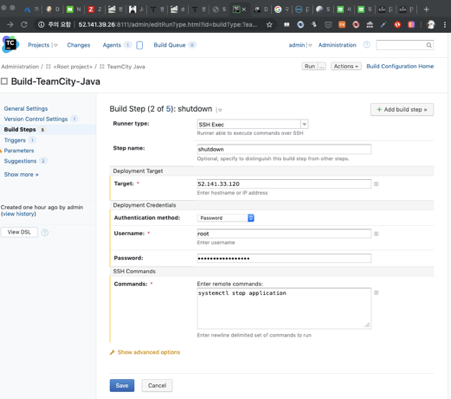
Task: Click the TeamCity logo
Action: pos(10,44)
